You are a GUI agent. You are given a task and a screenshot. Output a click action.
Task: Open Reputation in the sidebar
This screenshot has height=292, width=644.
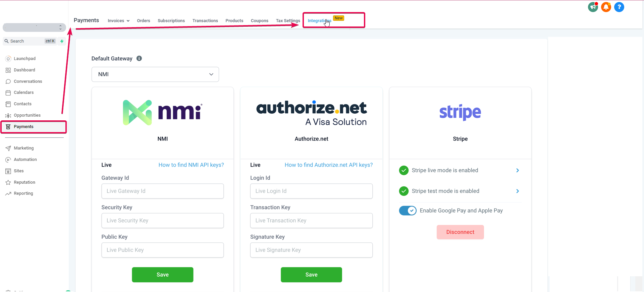coord(24,182)
